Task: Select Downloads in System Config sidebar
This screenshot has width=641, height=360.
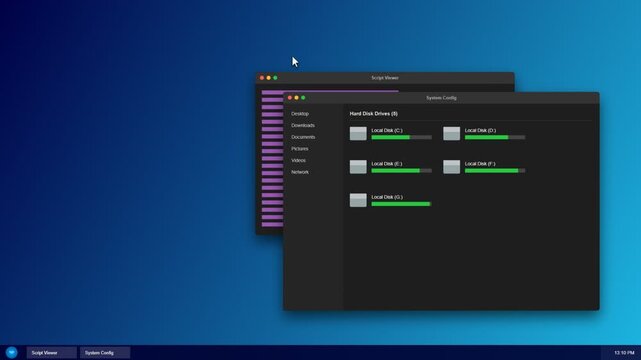Action: point(303,125)
